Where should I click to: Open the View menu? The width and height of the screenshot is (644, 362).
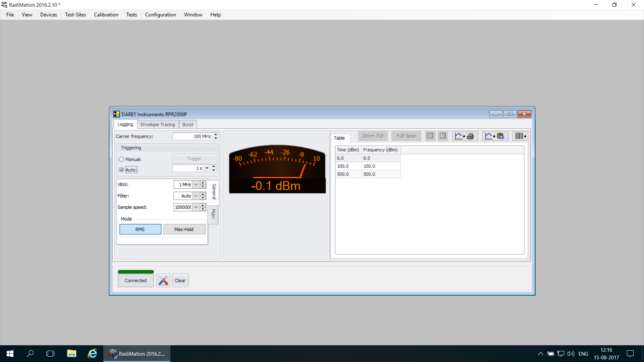point(27,15)
